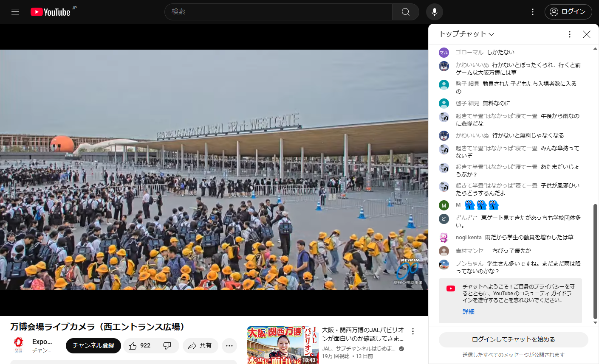Screen dimensions: 599x364
Task: Open settings three-dot menu in header
Action: 532,12
